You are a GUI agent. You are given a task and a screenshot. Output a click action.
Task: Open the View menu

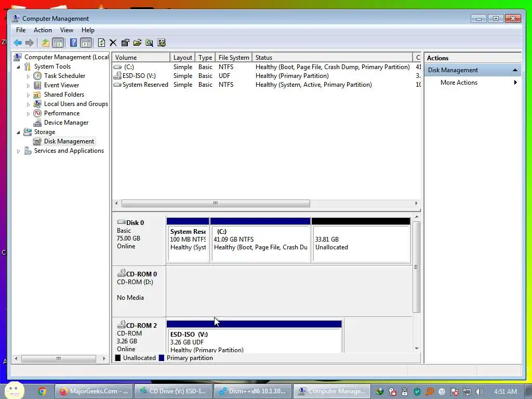coord(66,30)
